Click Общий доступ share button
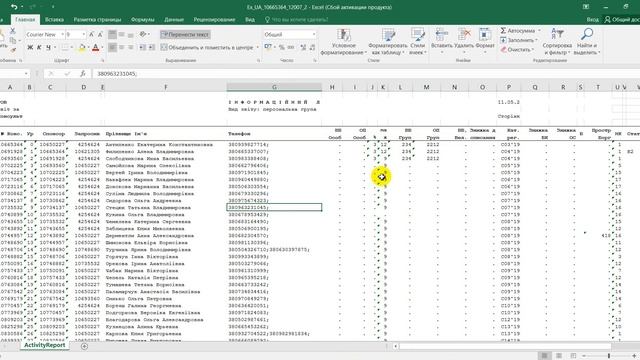Screen dimensions: 640x360 (622, 19)
